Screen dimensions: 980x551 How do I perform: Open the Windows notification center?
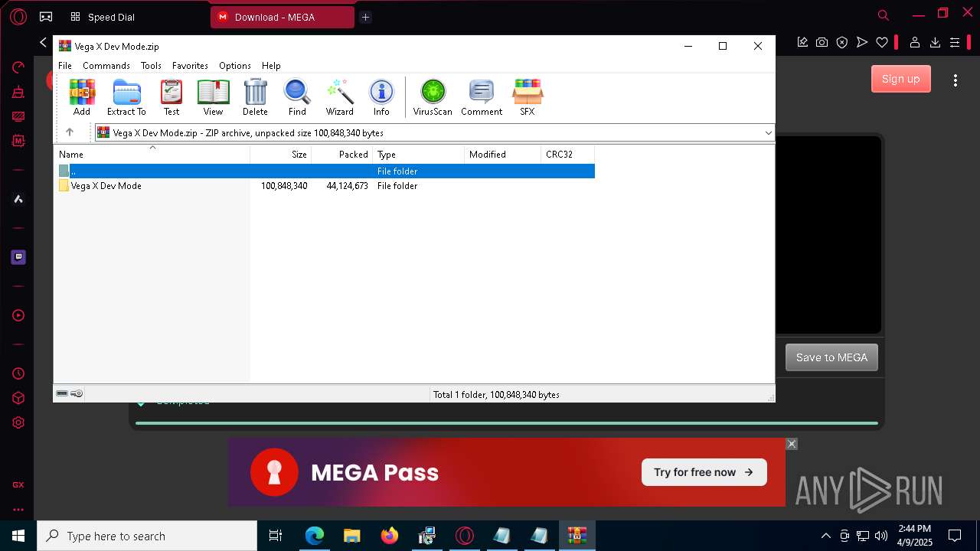click(955, 536)
